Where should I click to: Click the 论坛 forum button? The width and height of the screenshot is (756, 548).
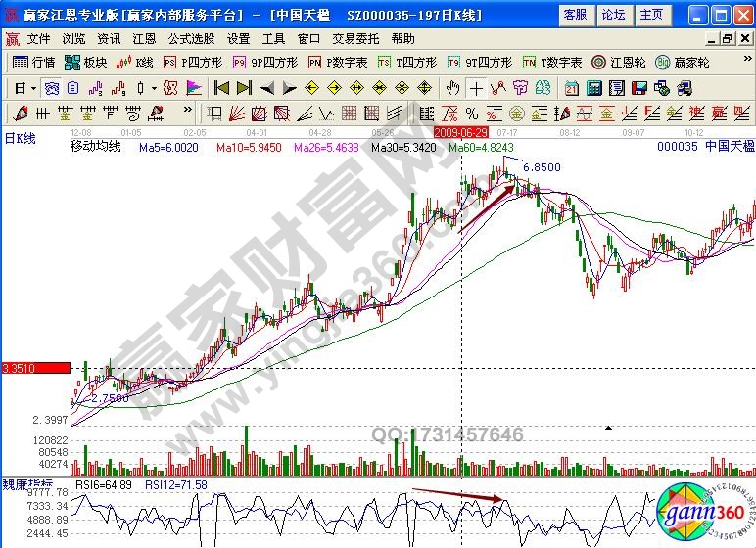(613, 15)
